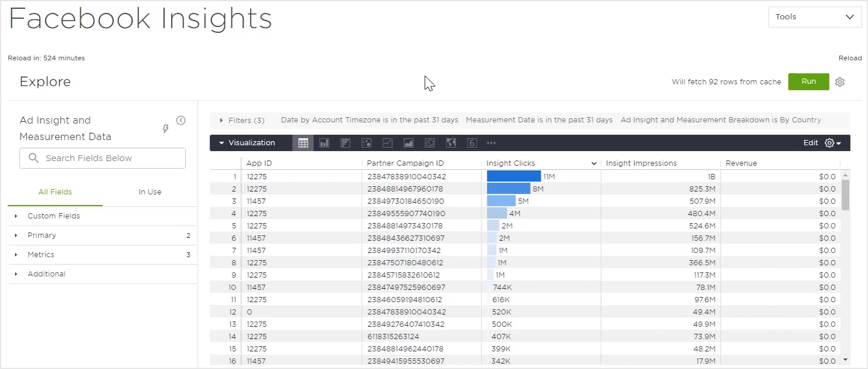
Task: Collapse the Visualization section
Action: click(221, 143)
